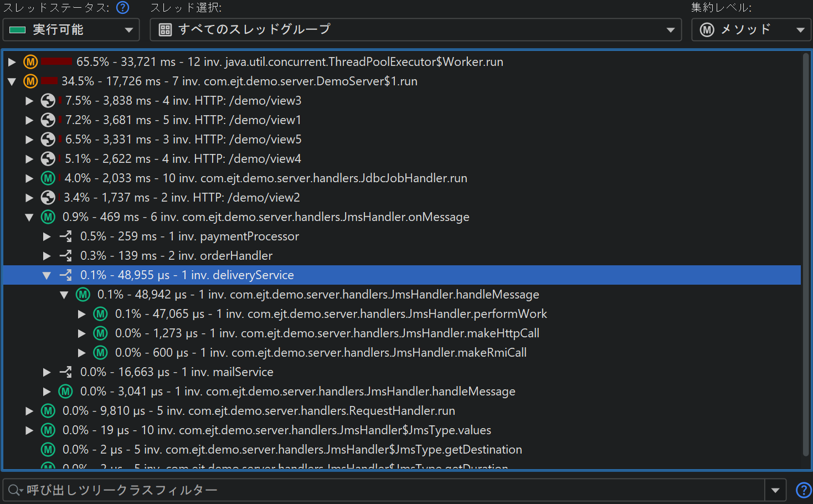This screenshot has height=504, width=813.
Task: Open the thread status dropdown showing 実行可能
Action: pos(71,30)
